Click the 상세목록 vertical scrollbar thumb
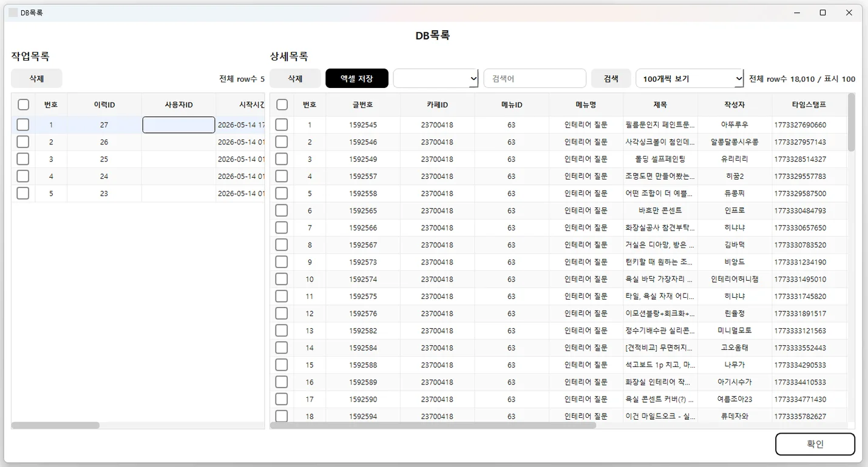 click(851, 123)
